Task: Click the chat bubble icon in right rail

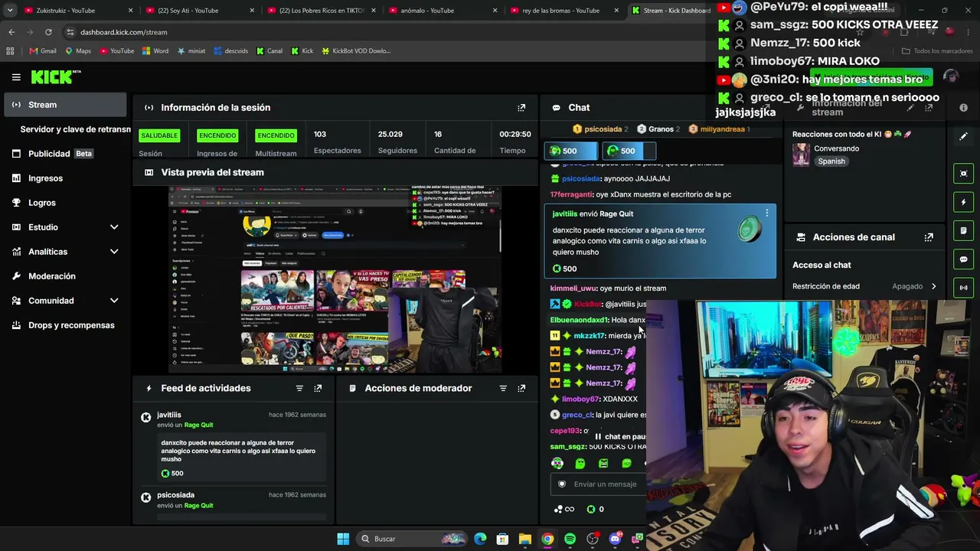Action: pyautogui.click(x=964, y=259)
